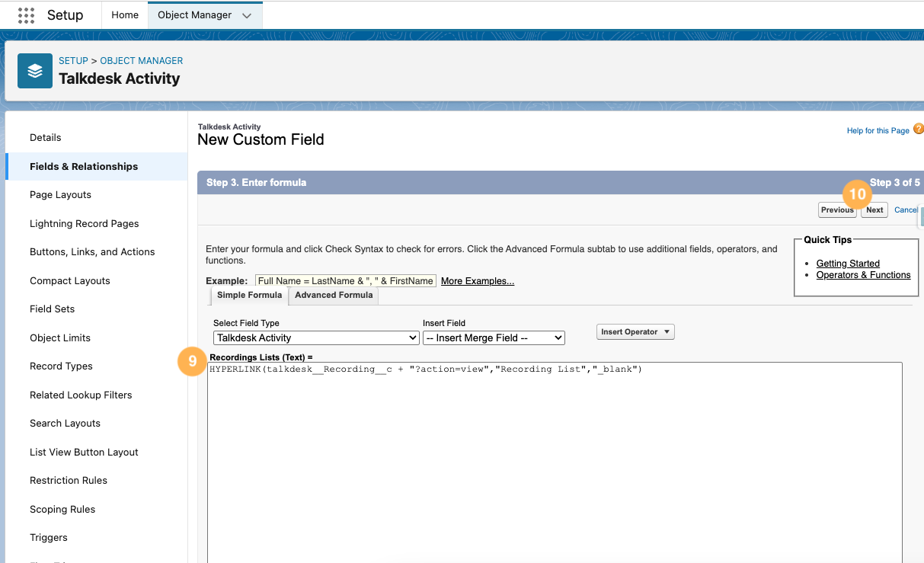This screenshot has height=563, width=924.
Task: Open the Help for this Page link
Action: 878,131
